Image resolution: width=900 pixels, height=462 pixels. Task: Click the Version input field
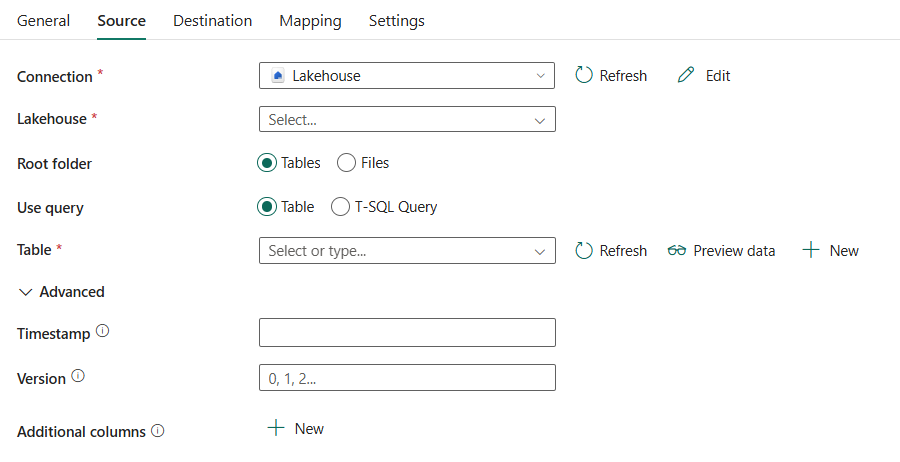coord(407,378)
